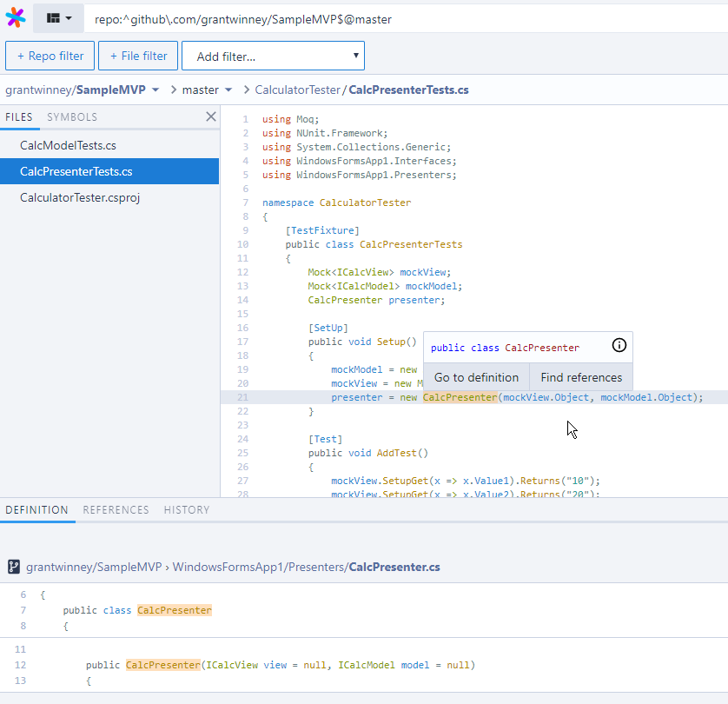Add a File filter
The height and width of the screenshot is (704, 728).
coord(138,56)
